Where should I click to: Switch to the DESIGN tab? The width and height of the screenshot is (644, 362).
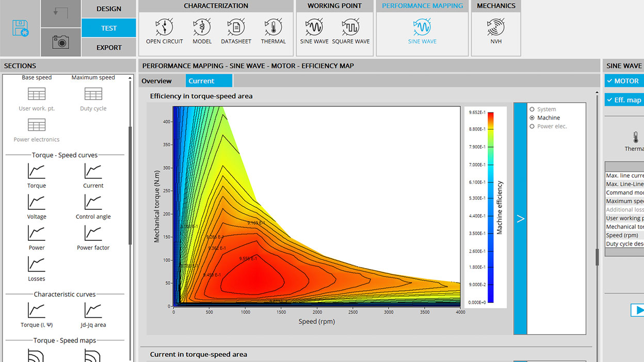pos(108,9)
